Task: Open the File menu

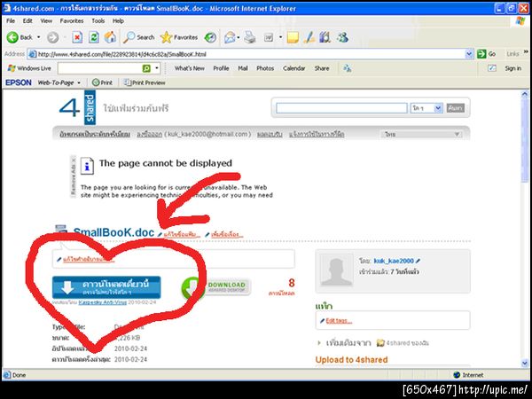Action: coord(11,20)
